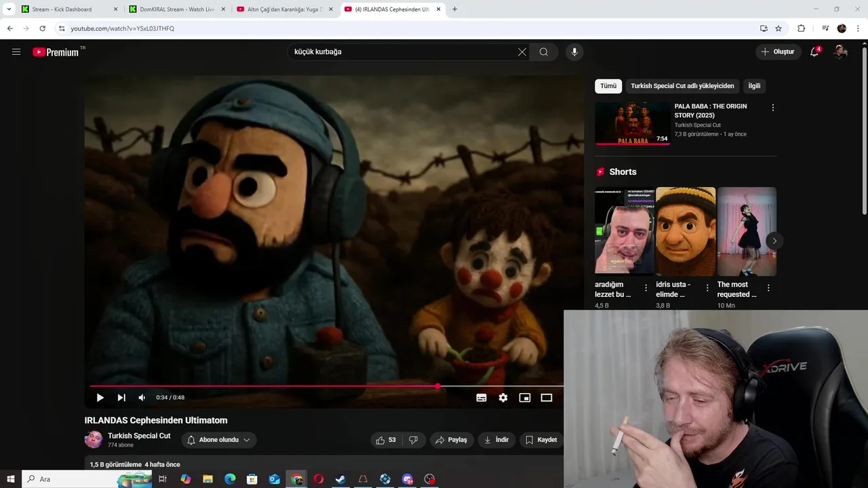
Task: Open Opera from the taskbar
Action: (319, 479)
